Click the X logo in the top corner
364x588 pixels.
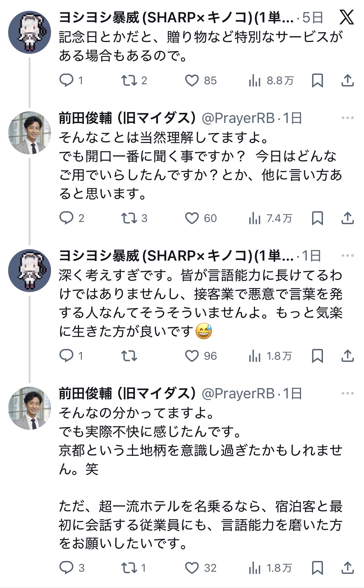coord(346,17)
